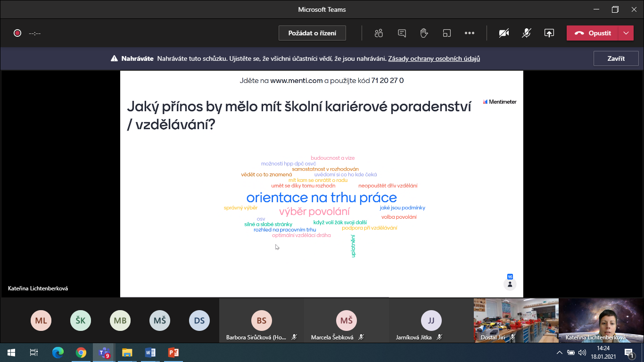Click the ML participant avatar
644x362 pixels.
click(x=41, y=321)
